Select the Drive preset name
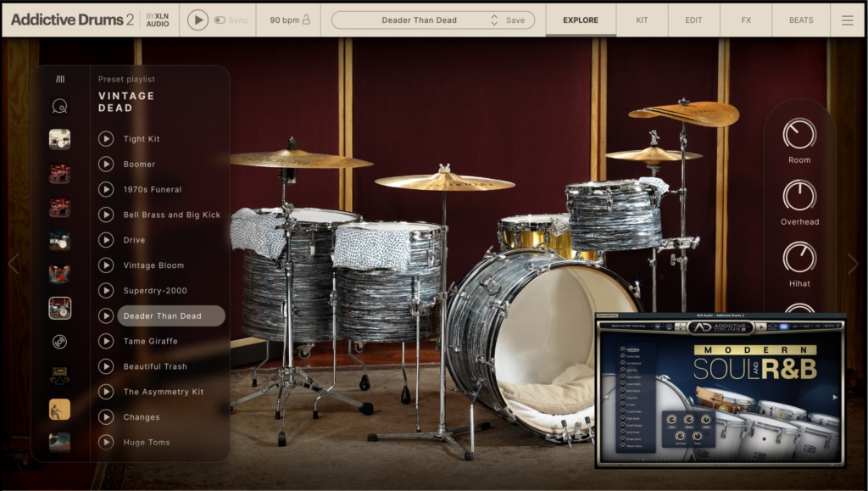Screen dimensions: 868x491 coord(134,240)
